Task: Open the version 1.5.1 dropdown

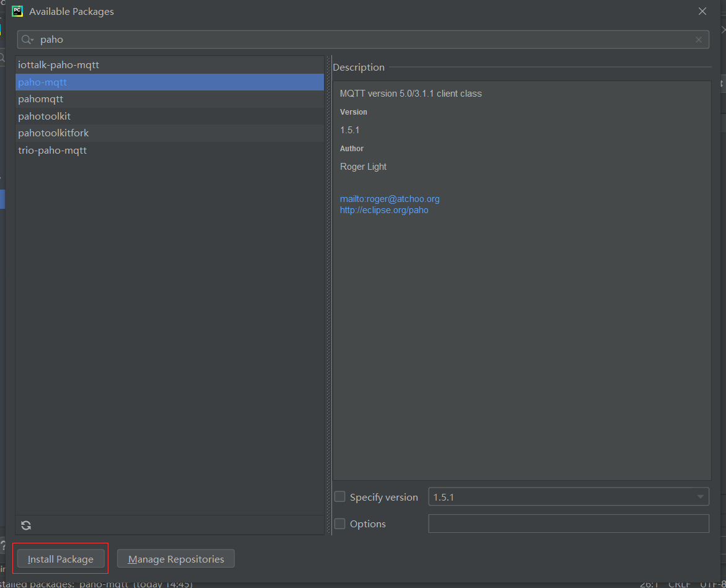Action: click(569, 497)
